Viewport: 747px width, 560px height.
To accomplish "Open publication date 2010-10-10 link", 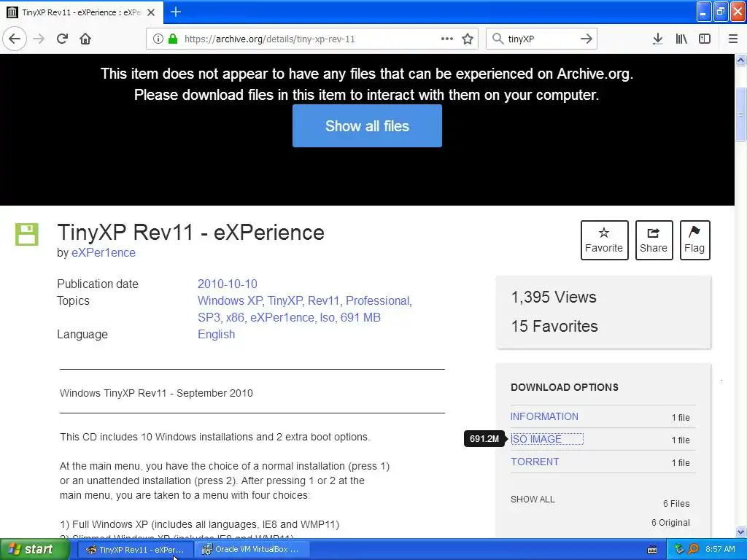I will [228, 284].
